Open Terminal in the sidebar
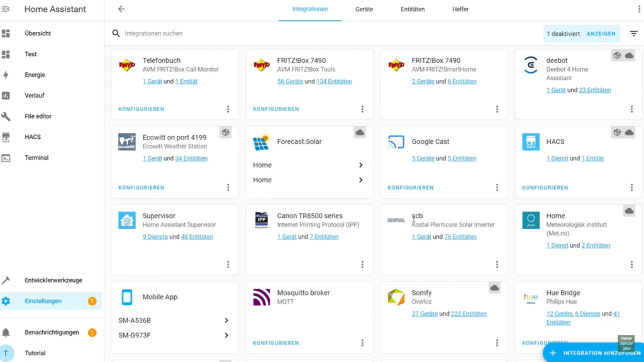This screenshot has height=362, width=644. [x=36, y=158]
